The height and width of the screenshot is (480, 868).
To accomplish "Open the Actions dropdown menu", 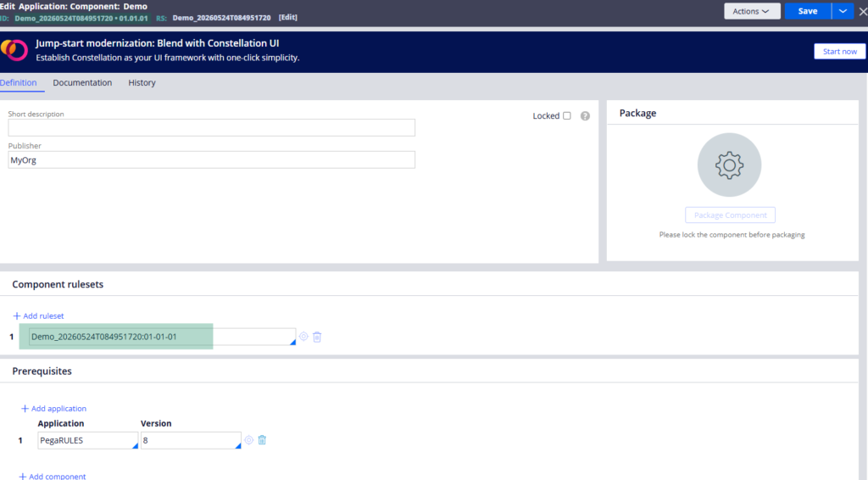I will [752, 11].
